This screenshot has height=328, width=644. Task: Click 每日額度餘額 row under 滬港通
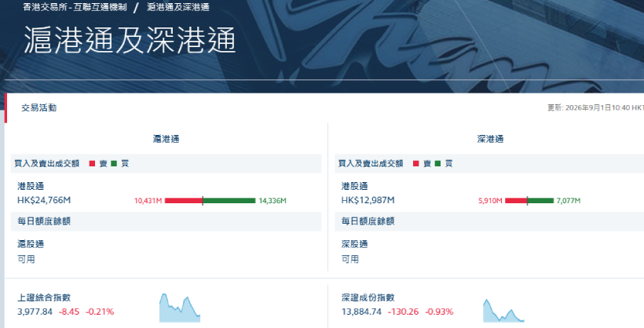point(166,222)
